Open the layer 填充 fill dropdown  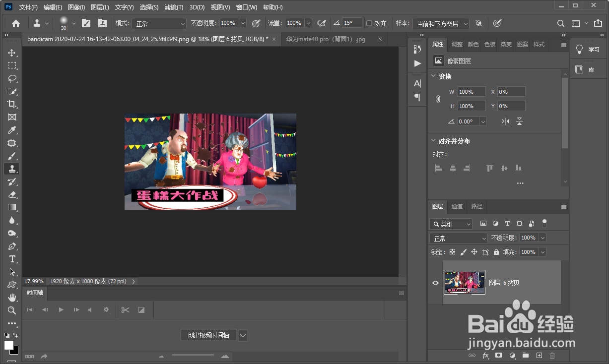(542, 252)
